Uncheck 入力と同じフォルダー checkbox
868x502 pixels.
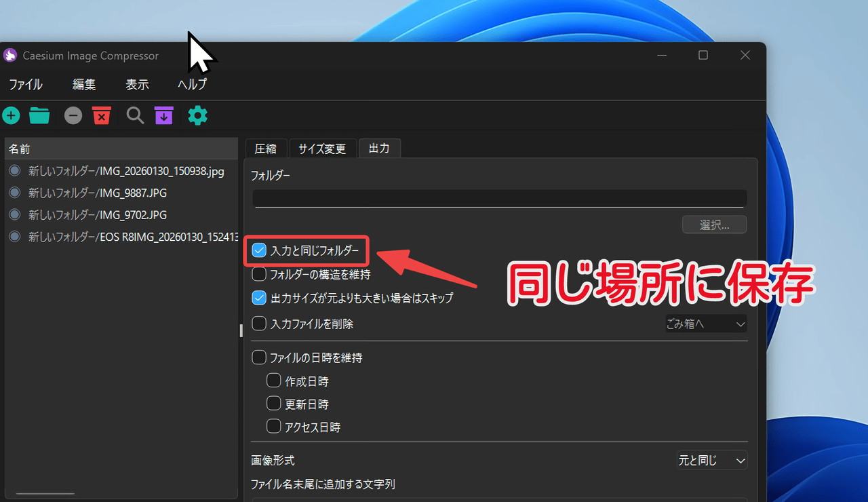coord(259,251)
